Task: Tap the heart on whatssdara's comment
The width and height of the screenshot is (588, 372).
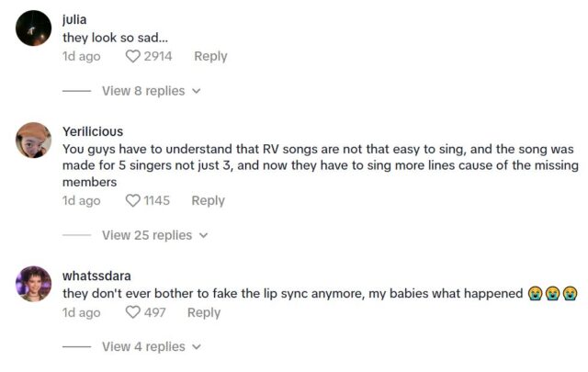Action: 133,313
